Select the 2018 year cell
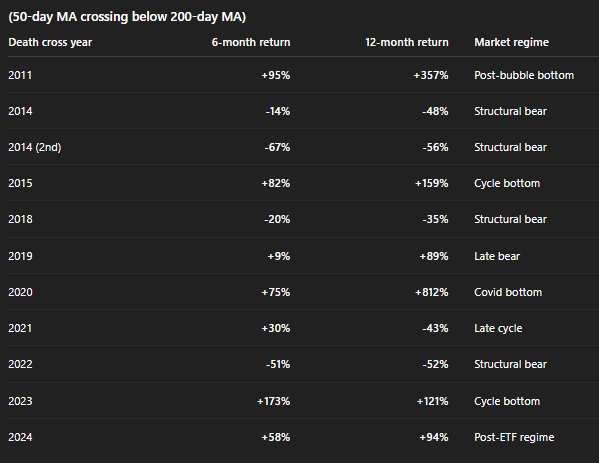Image resolution: width=599 pixels, height=463 pixels. (20, 219)
